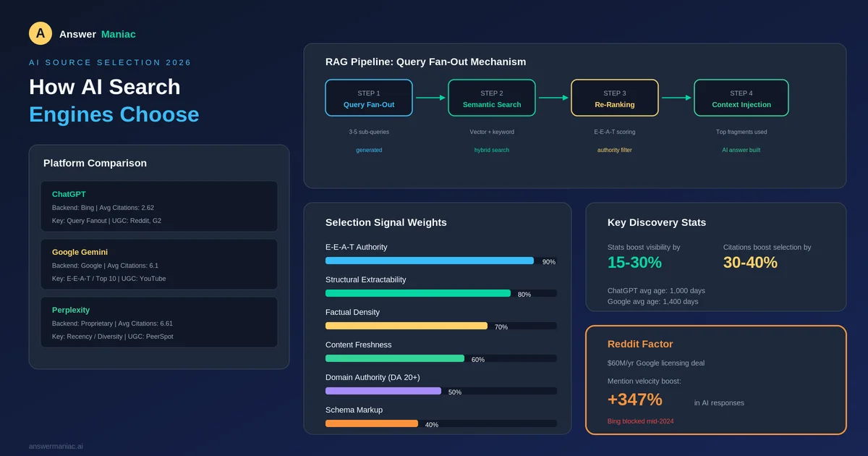Select the Step 1 Query Fan-Out box

pyautogui.click(x=369, y=98)
